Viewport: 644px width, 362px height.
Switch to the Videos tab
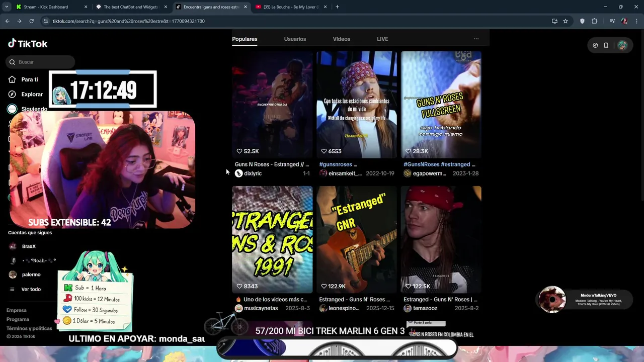pos(341,39)
